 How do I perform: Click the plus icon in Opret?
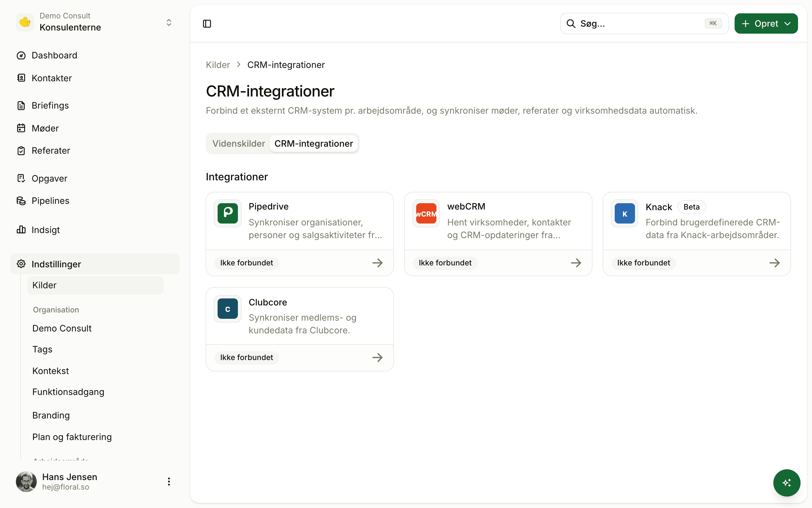point(745,23)
